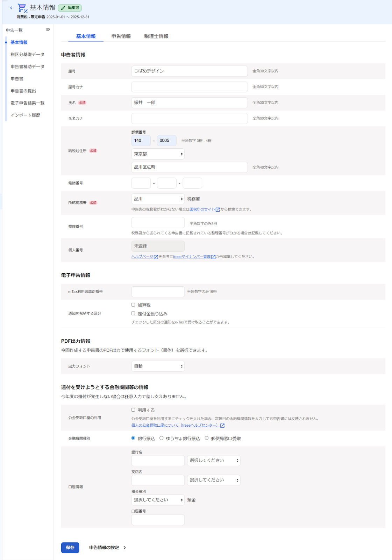Open 個人の公金受取口座について help link
Viewport: 392px width, 560px height.
176,425
